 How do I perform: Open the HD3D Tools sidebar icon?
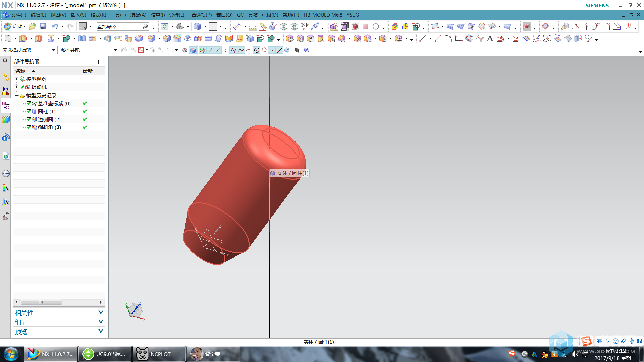(6, 137)
